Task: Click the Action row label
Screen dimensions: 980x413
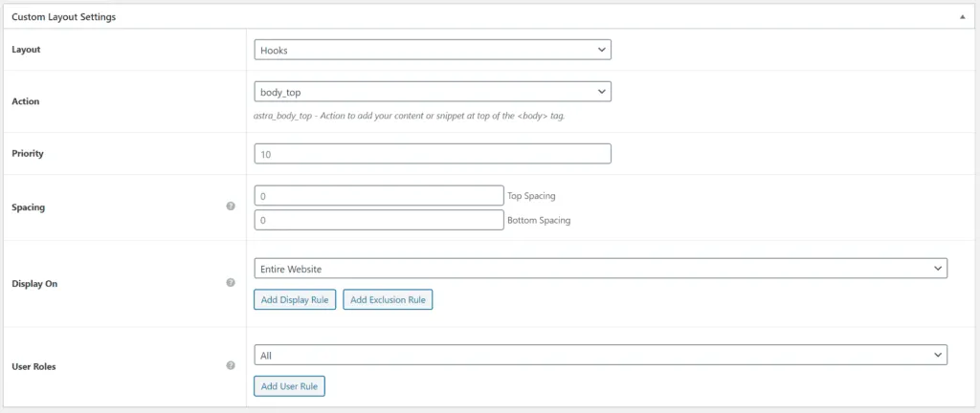Action: 26,101
